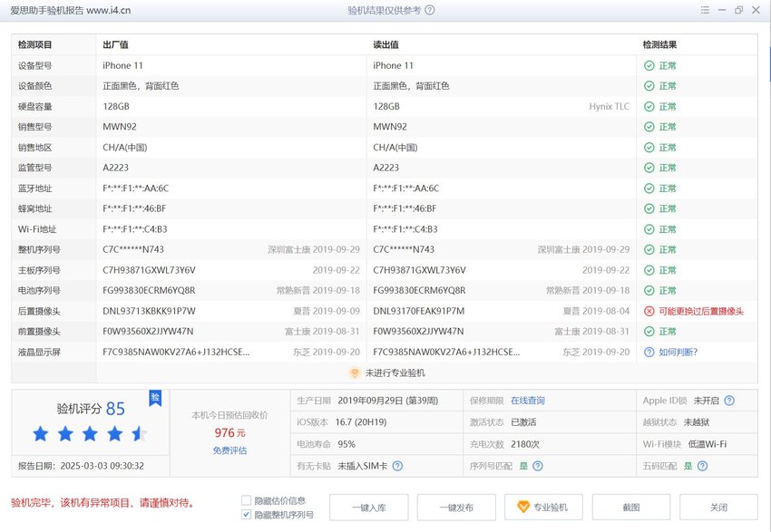
Task: Click the 未进行专业验机 status text
Action: (x=395, y=372)
